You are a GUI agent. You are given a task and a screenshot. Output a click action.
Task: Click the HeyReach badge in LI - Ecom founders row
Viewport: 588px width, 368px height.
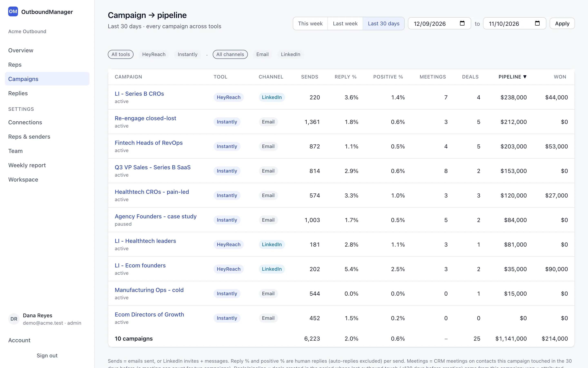(228, 269)
